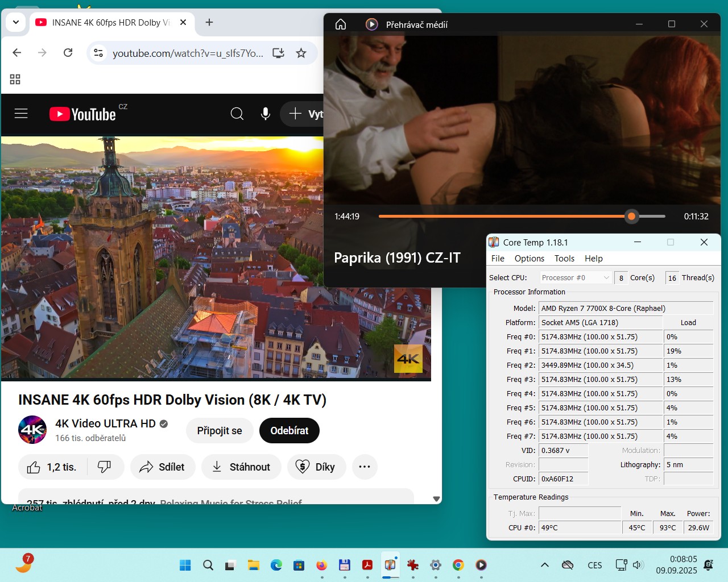
Task: Click the browser scrollbar down arrow
Action: (x=436, y=498)
